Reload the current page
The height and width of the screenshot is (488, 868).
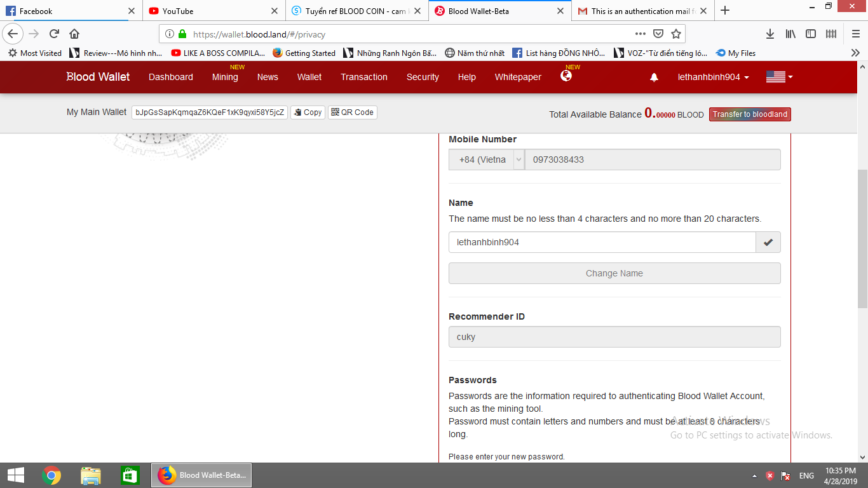(54, 34)
